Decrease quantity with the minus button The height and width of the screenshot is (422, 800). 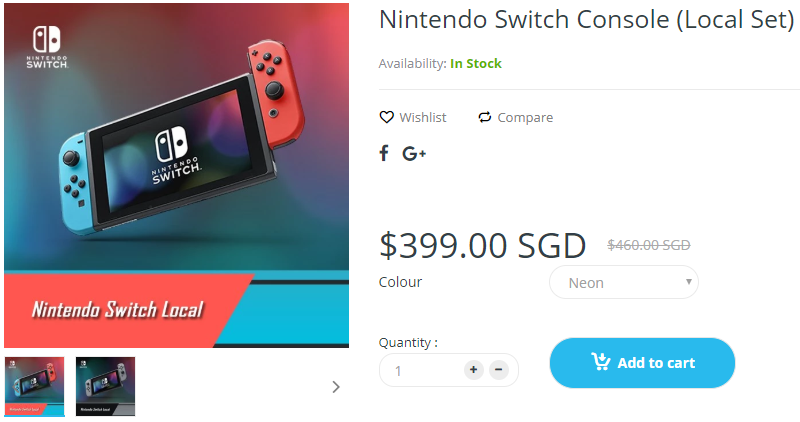tap(499, 370)
